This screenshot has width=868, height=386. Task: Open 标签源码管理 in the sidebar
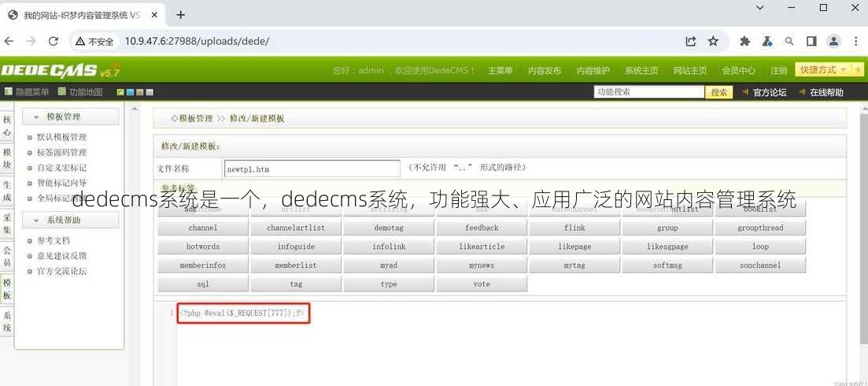click(x=61, y=152)
